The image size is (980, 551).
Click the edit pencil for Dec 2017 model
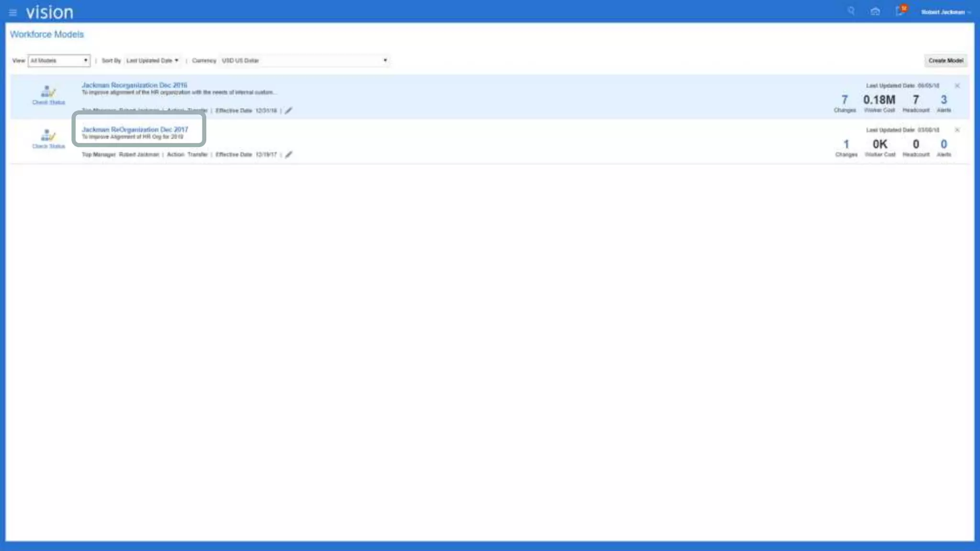(x=289, y=154)
